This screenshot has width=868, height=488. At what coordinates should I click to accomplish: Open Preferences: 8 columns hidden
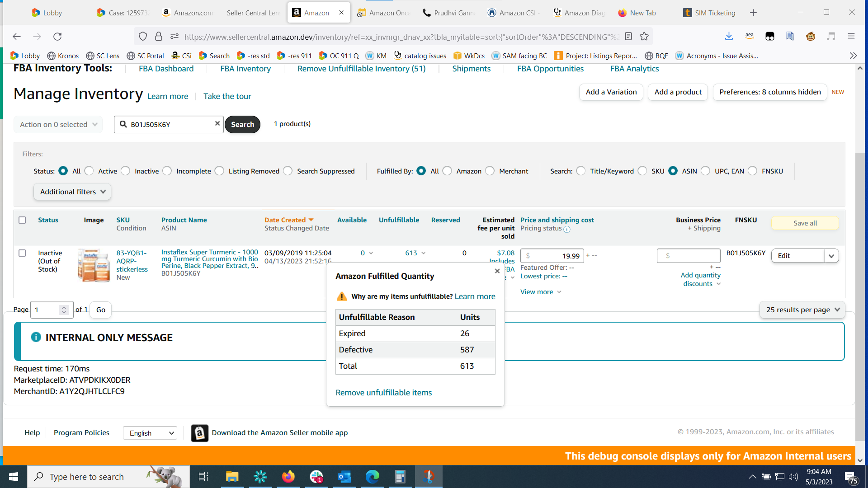coord(770,92)
